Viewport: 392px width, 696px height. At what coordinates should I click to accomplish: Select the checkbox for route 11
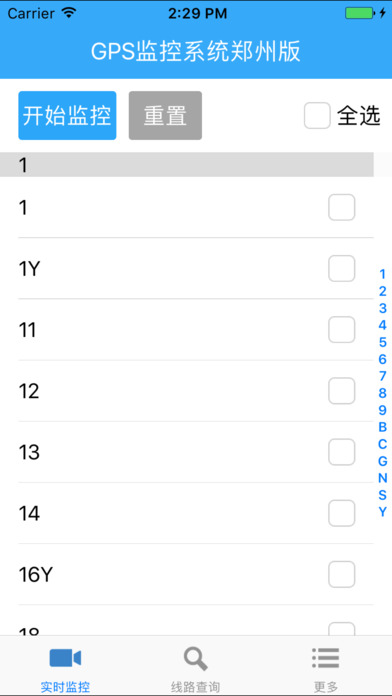[341, 330]
